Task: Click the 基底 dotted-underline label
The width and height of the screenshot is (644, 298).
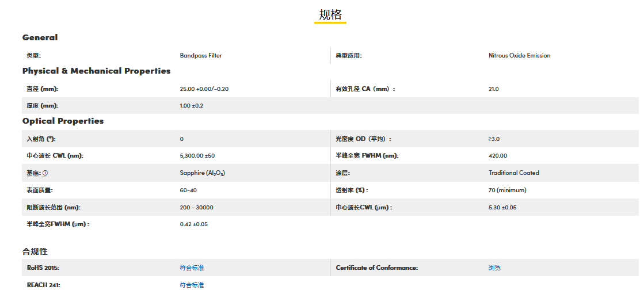Action: point(33,173)
